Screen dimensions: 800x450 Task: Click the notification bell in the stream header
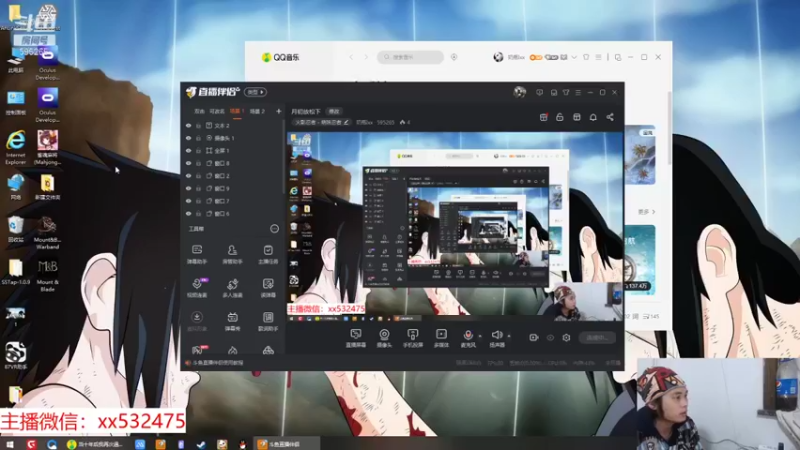coord(593,117)
